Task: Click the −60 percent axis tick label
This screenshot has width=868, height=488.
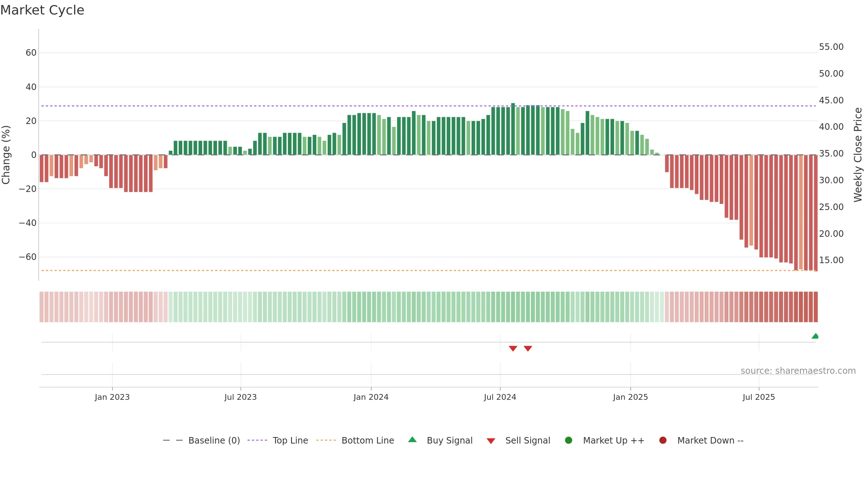Action: pos(28,257)
